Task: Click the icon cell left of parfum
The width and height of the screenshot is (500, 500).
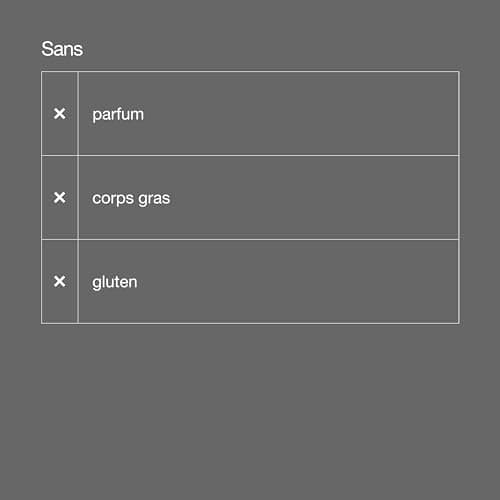Action: tap(60, 114)
